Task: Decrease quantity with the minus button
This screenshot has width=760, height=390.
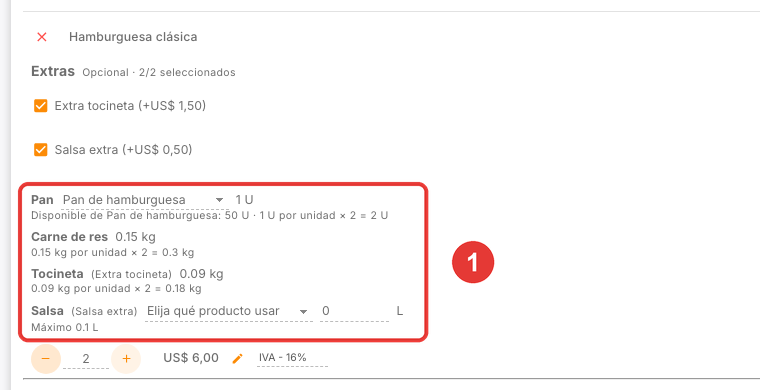Action: [x=46, y=359]
